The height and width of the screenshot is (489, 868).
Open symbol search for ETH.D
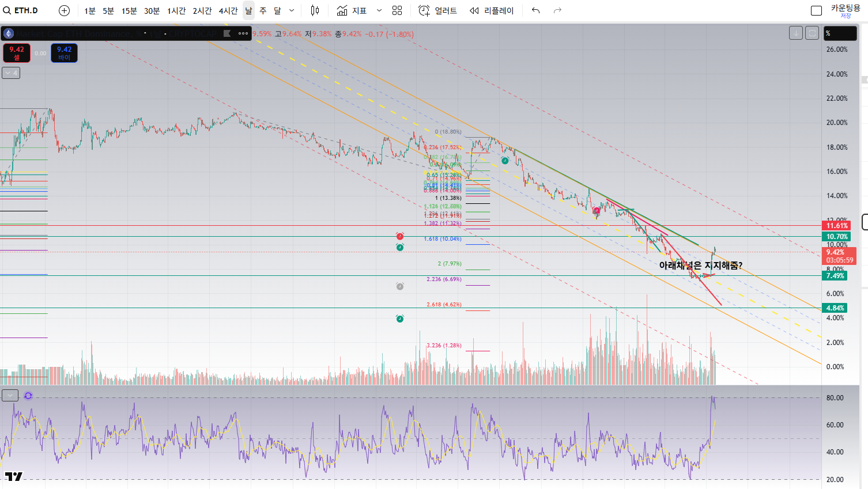tap(21, 10)
